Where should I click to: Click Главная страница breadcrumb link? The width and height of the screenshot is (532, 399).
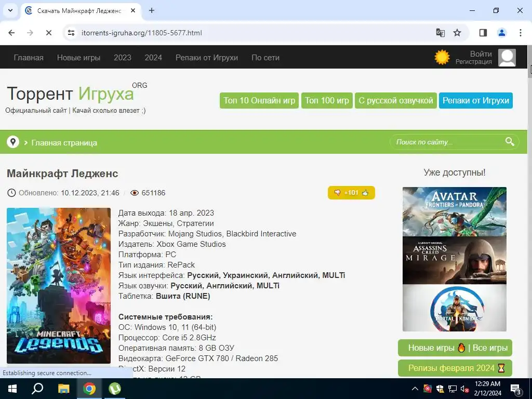pos(64,143)
